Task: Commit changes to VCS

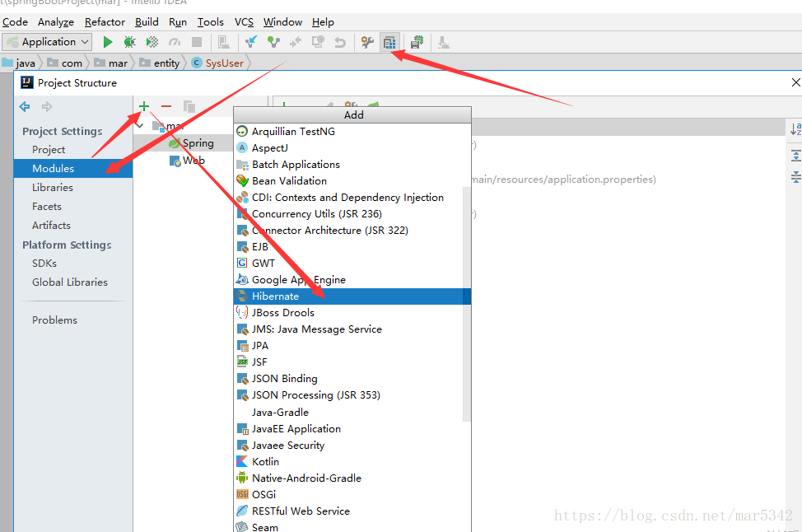Action: 273,42
